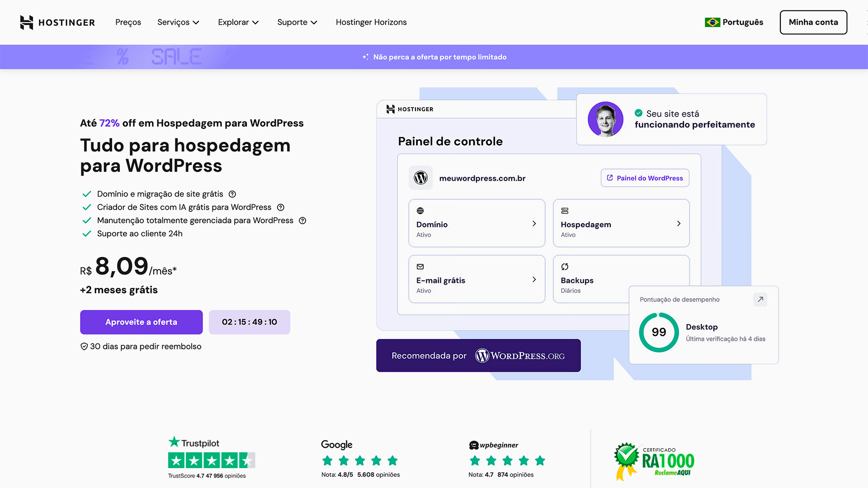Click the 99 performance score circular gauge

click(x=659, y=333)
